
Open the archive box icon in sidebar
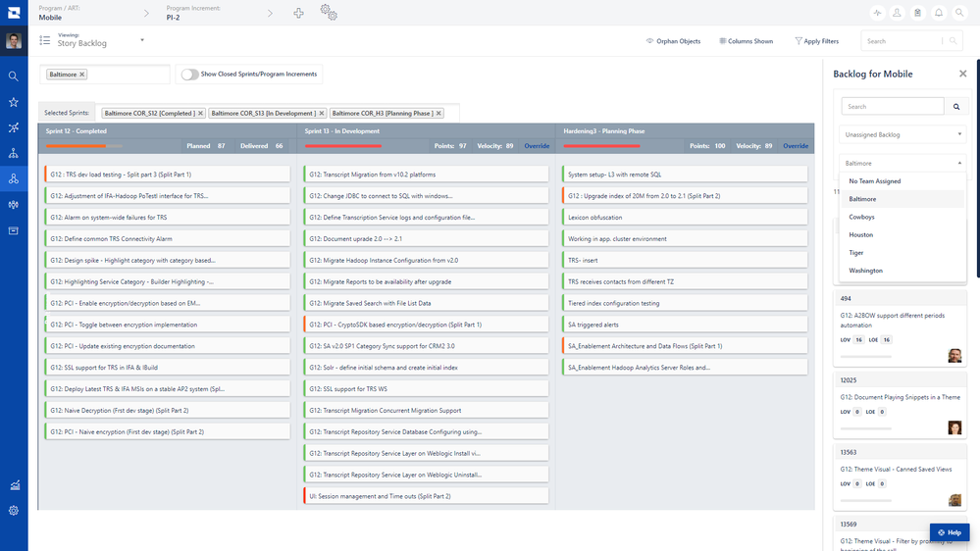14,230
